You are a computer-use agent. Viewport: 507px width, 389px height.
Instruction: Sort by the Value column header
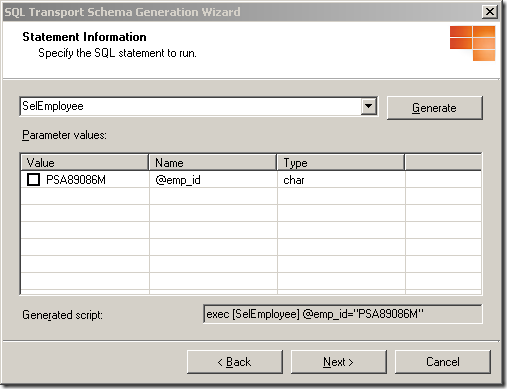[85, 163]
